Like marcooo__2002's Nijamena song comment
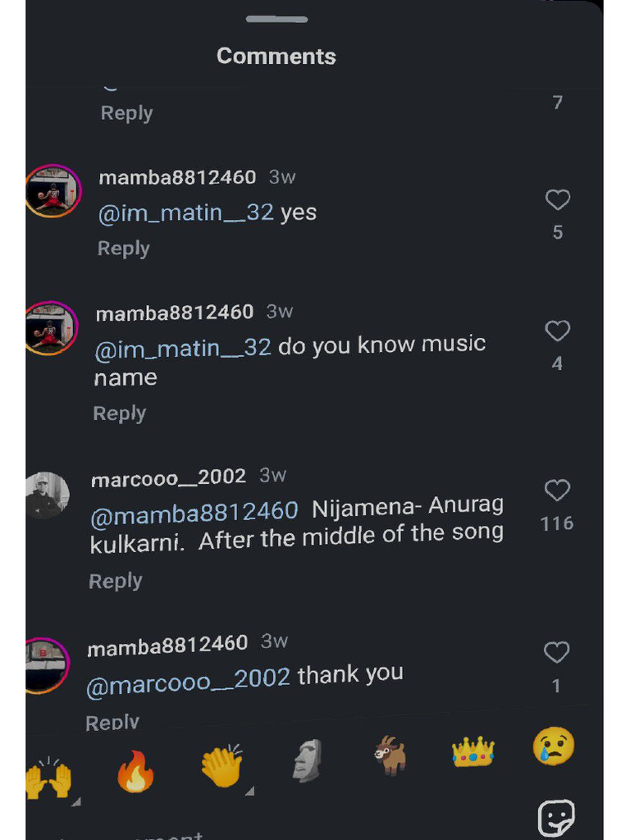Image resolution: width=630 pixels, height=840 pixels. pos(558,491)
